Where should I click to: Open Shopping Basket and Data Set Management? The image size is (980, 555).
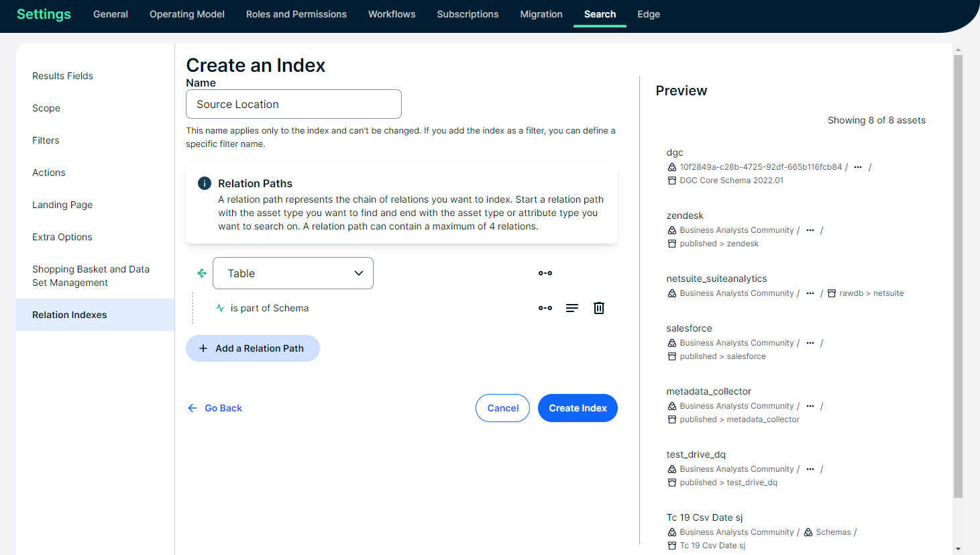(91, 276)
